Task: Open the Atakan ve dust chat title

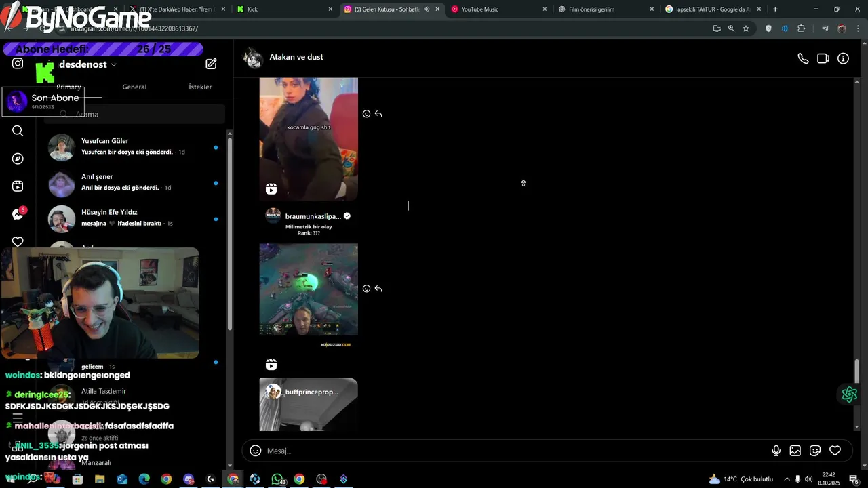Action: 296,57
